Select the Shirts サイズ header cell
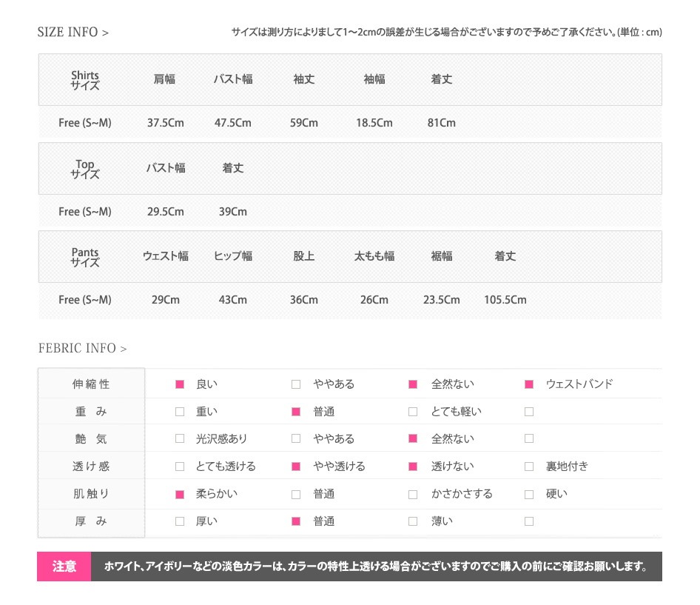 coord(85,80)
